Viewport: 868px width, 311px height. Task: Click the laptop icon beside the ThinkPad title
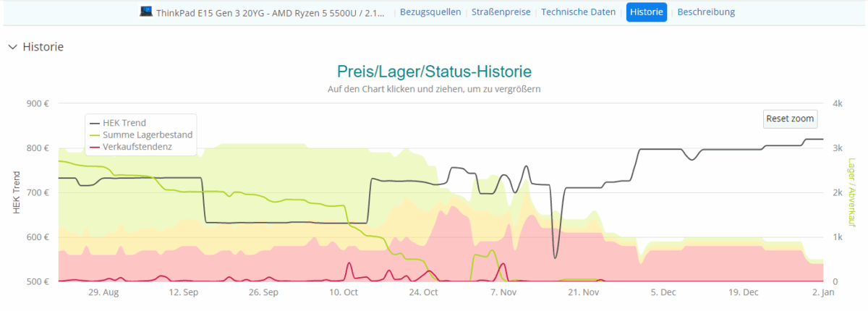[x=146, y=12]
